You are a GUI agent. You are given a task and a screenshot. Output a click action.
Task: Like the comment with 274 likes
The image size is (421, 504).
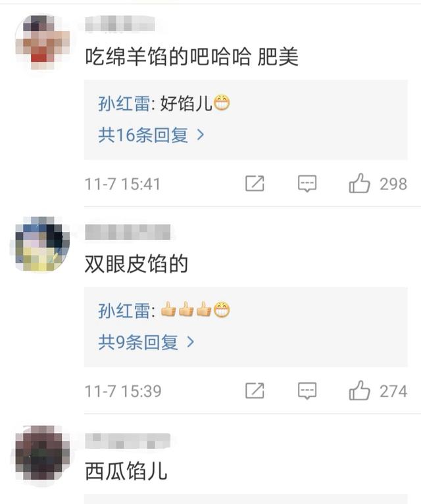(x=359, y=390)
